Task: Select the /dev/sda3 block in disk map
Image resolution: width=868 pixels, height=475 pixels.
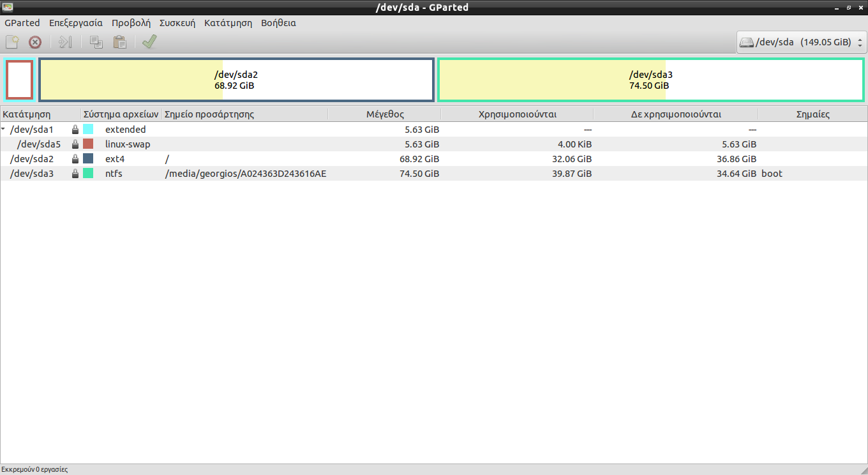Action: pyautogui.click(x=650, y=80)
